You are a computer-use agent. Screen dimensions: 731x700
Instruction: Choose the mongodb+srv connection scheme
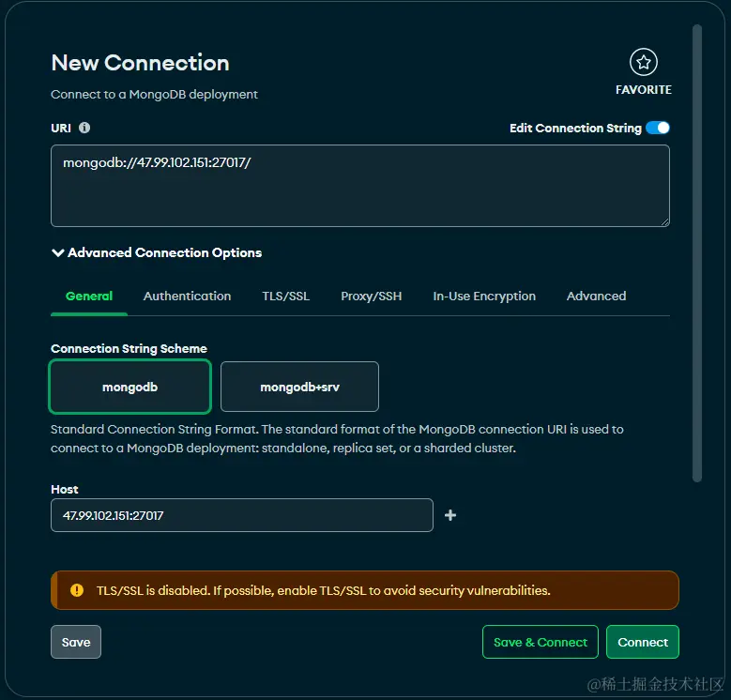click(299, 387)
